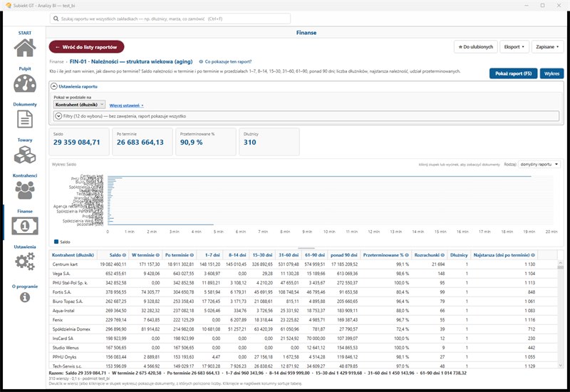This screenshot has width=570, height=392.
Task: Select the Spółdzielnia Domex row
Action: point(304,329)
